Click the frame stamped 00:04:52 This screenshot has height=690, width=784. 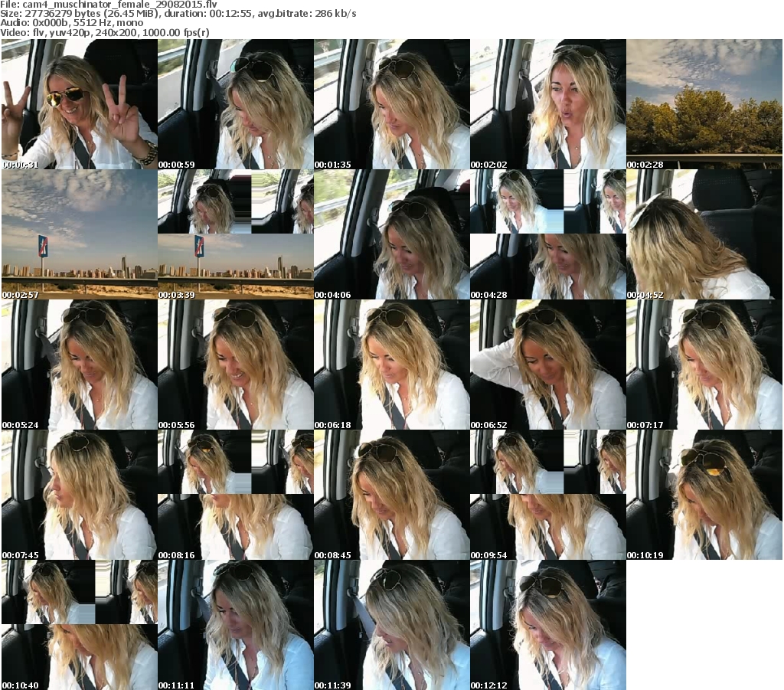704,234
